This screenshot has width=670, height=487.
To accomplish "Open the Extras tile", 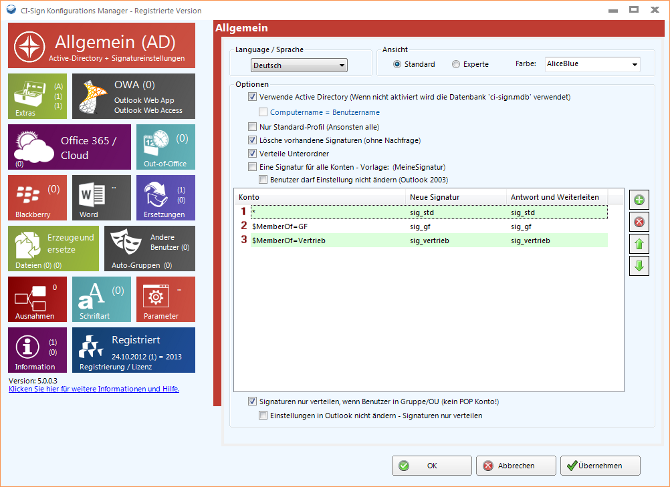I will click(x=37, y=95).
